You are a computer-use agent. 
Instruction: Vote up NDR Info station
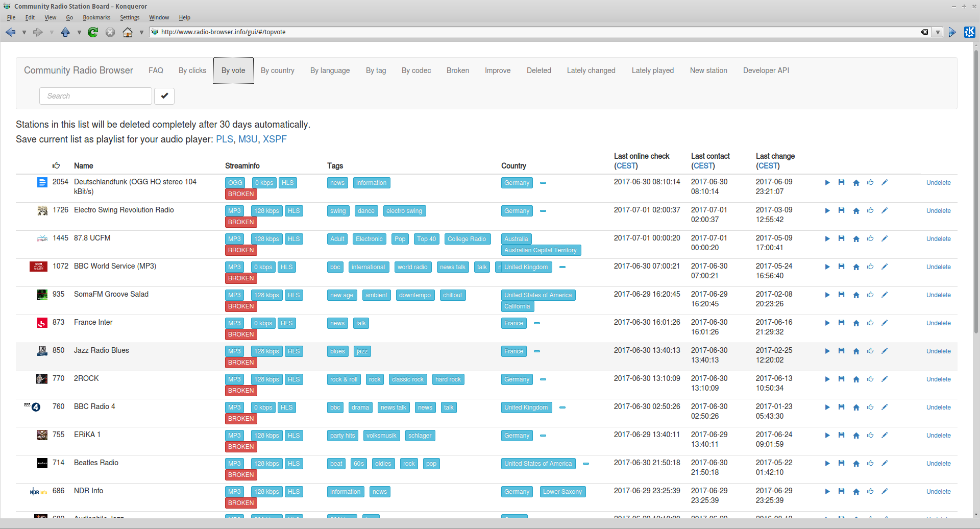pos(870,491)
